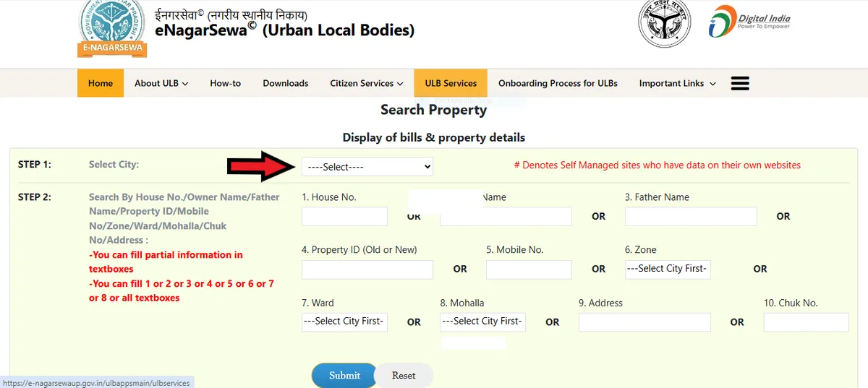Click the Mobile No. field
Screen dimensions: 868x388
[x=529, y=270]
